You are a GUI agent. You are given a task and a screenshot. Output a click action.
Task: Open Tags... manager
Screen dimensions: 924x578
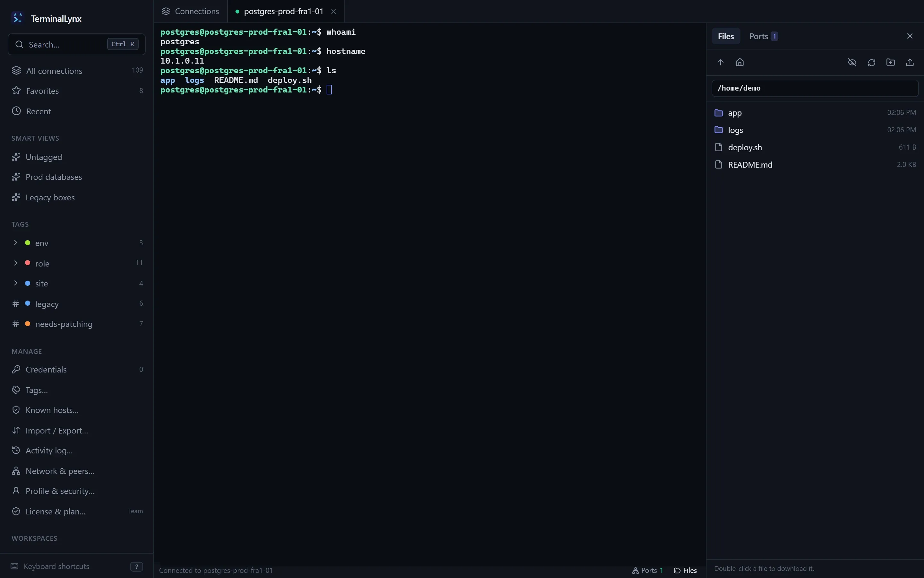77,390
